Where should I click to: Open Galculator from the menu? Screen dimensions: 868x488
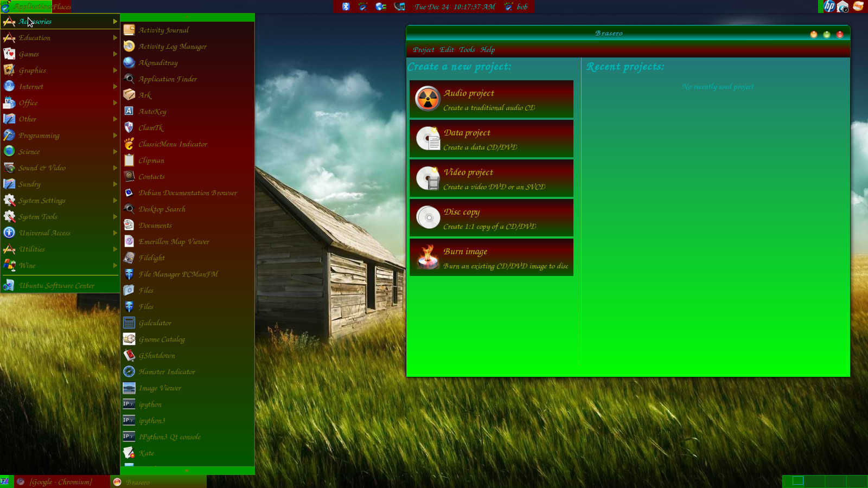coord(187,323)
